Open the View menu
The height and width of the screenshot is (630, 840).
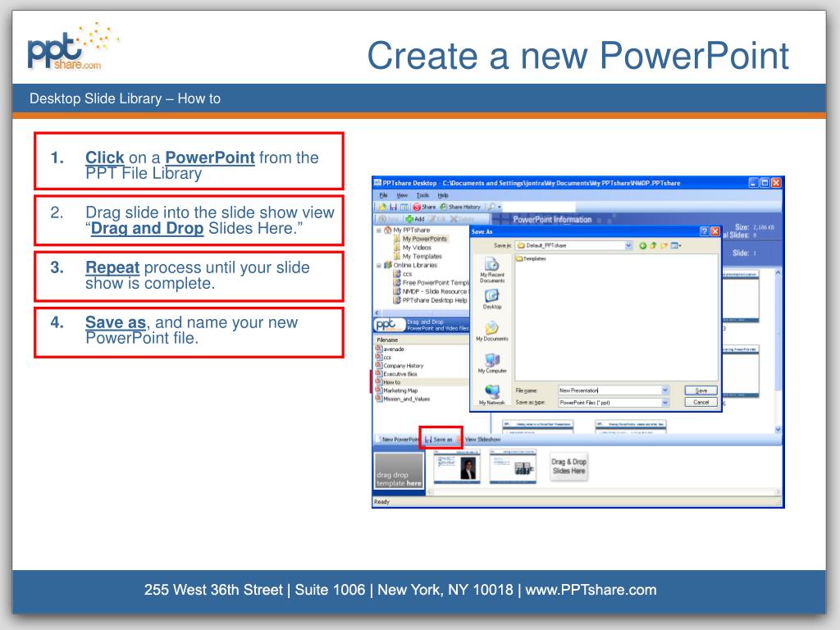tap(402, 195)
